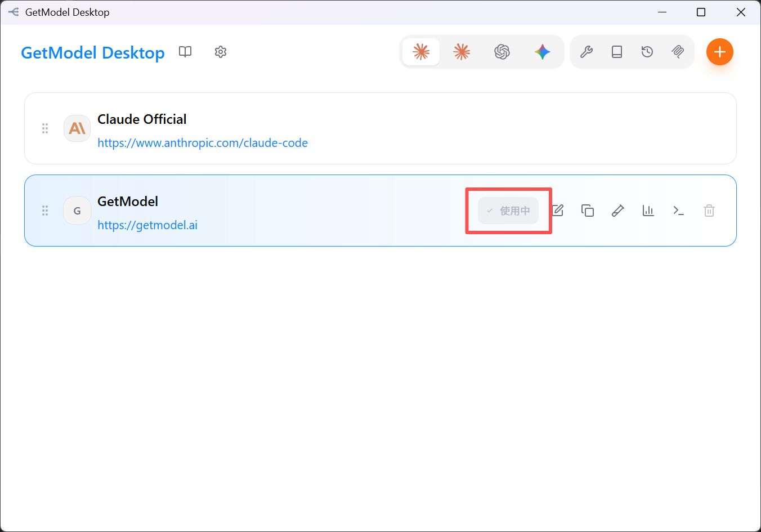Screen dimensions: 761x532
Task: View the GetModel usage statistics chart
Action: click(x=648, y=211)
